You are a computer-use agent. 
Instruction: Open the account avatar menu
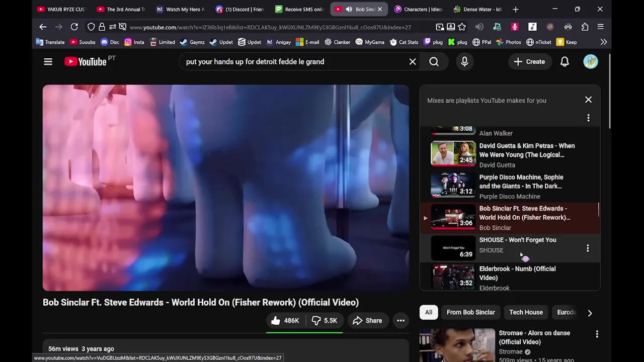click(591, 62)
